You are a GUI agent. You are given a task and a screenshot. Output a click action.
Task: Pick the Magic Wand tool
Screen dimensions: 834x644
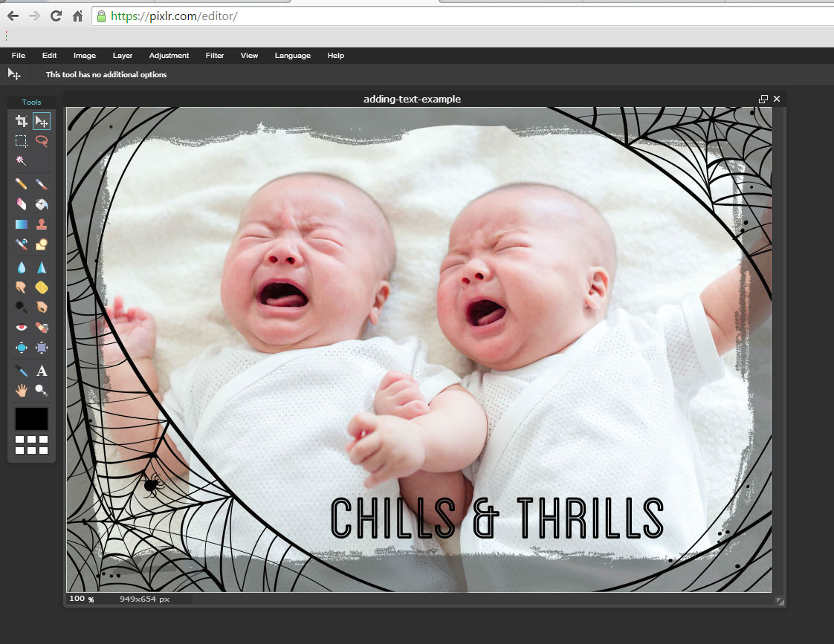coord(22,160)
